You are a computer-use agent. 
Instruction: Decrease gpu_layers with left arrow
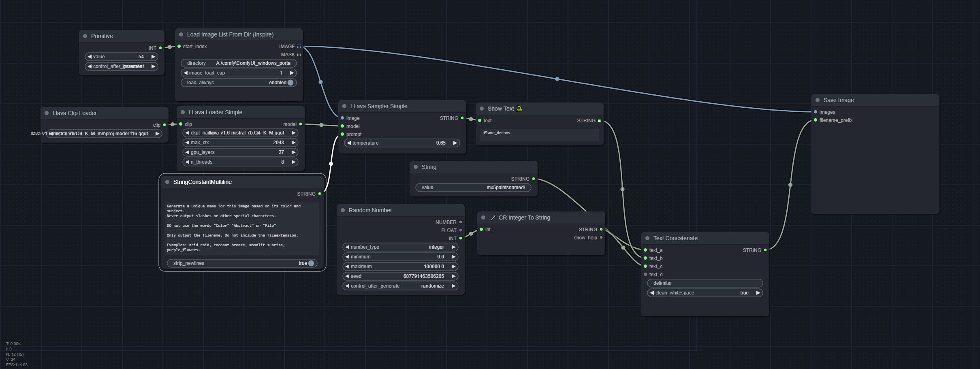[x=187, y=152]
